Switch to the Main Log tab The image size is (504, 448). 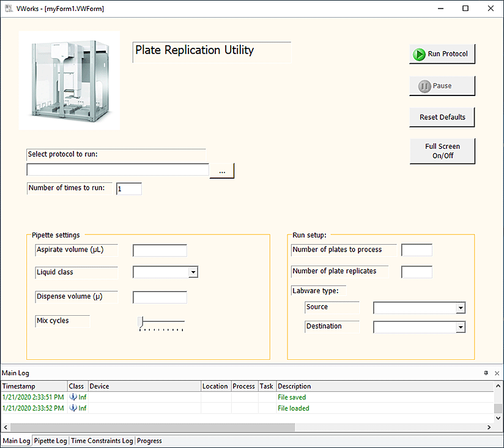[x=16, y=441]
